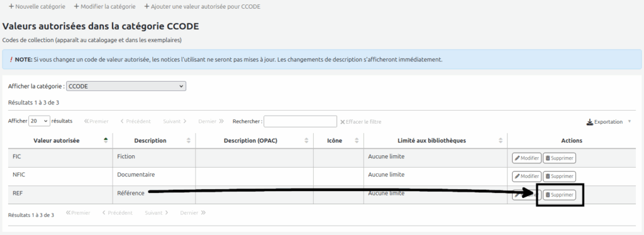The height and width of the screenshot is (235, 644).
Task: Select the FIC value cell
Action: [x=60, y=158]
